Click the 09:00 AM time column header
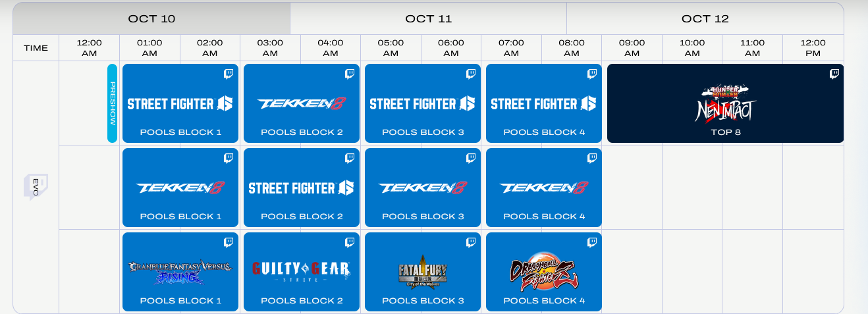 (632, 47)
